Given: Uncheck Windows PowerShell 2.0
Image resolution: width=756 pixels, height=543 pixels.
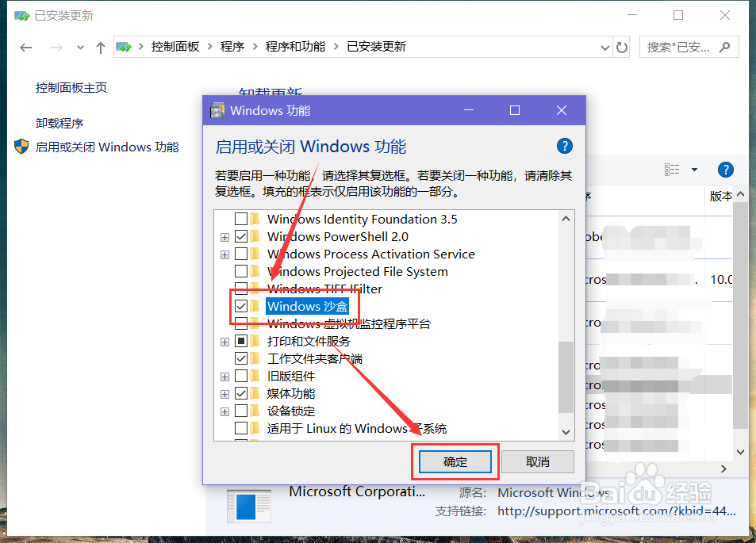Looking at the screenshot, I should point(240,236).
